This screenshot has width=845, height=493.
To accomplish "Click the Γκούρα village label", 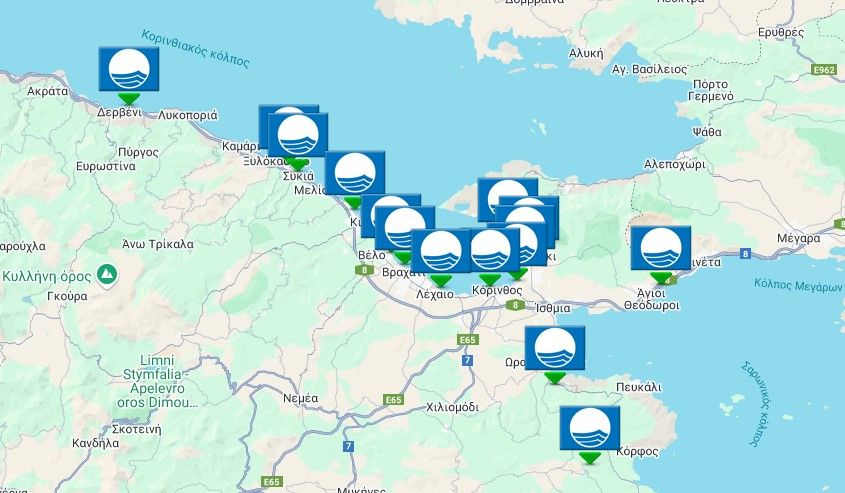I will [x=67, y=296].
